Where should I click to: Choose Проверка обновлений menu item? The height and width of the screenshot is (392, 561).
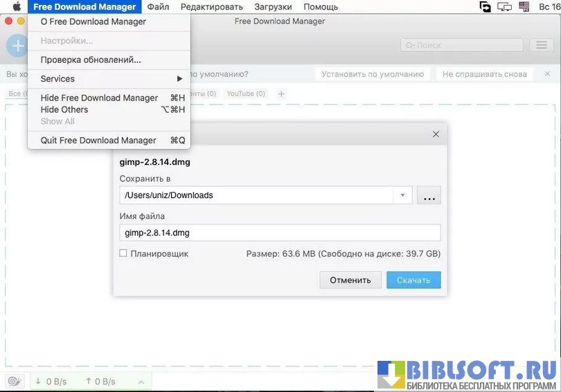[91, 60]
